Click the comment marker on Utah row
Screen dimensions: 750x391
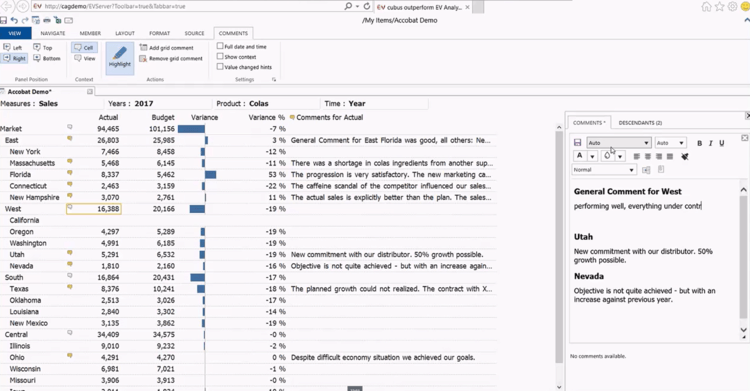[x=69, y=253]
